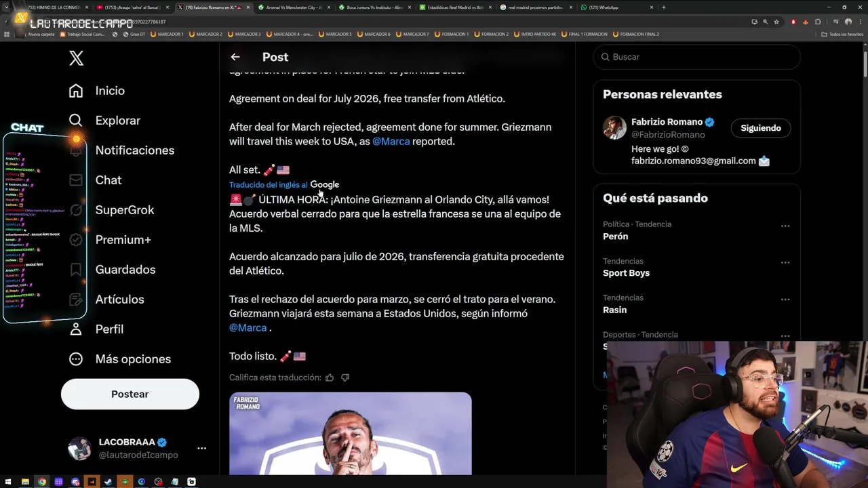Click Siguiendo button for Fabrizio Romano
Image resolution: width=868 pixels, height=488 pixels.
tap(761, 128)
